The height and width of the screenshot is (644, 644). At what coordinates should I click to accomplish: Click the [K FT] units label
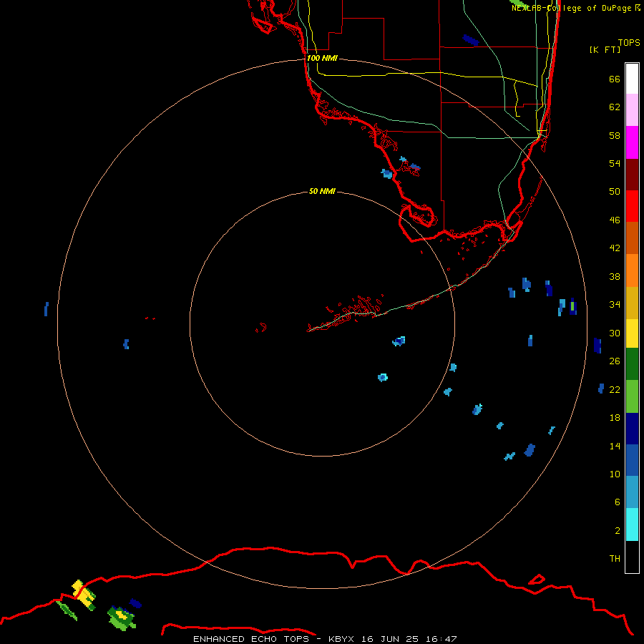605,49
